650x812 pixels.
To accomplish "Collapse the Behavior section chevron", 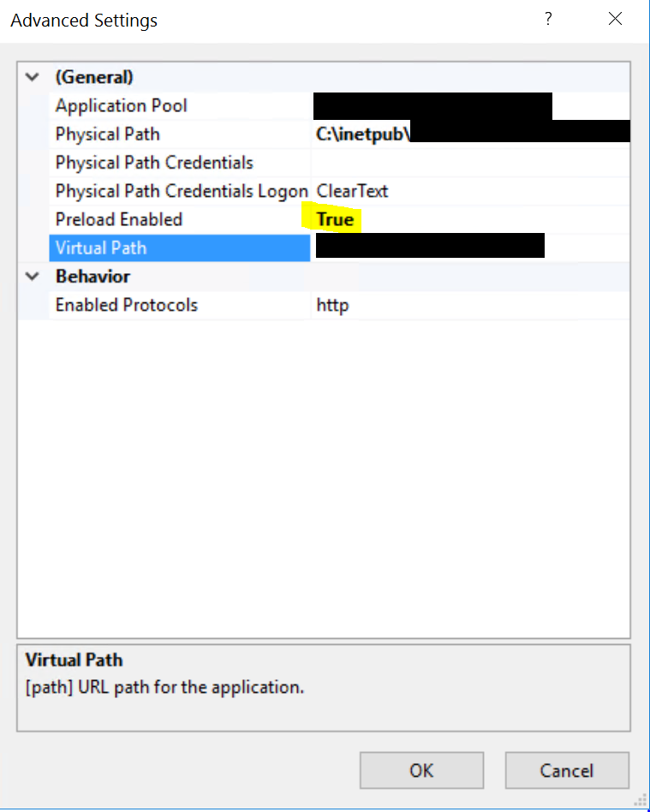I will coord(32,277).
